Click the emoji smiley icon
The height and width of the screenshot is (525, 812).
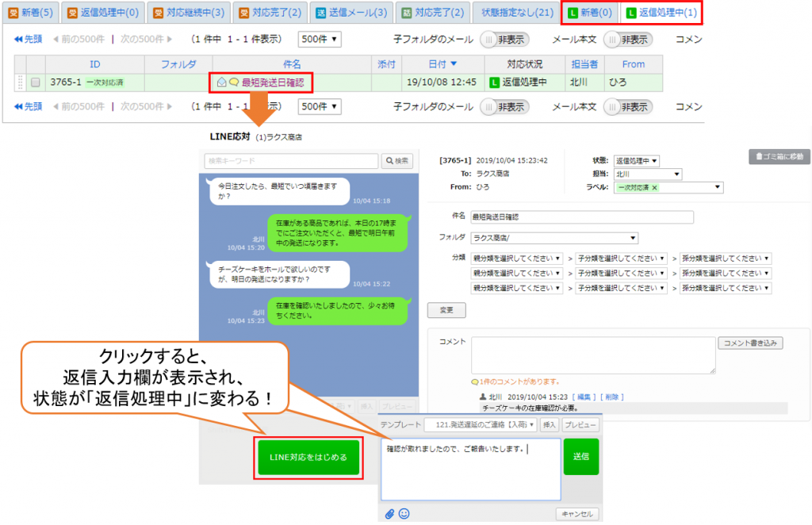pyautogui.click(x=404, y=514)
